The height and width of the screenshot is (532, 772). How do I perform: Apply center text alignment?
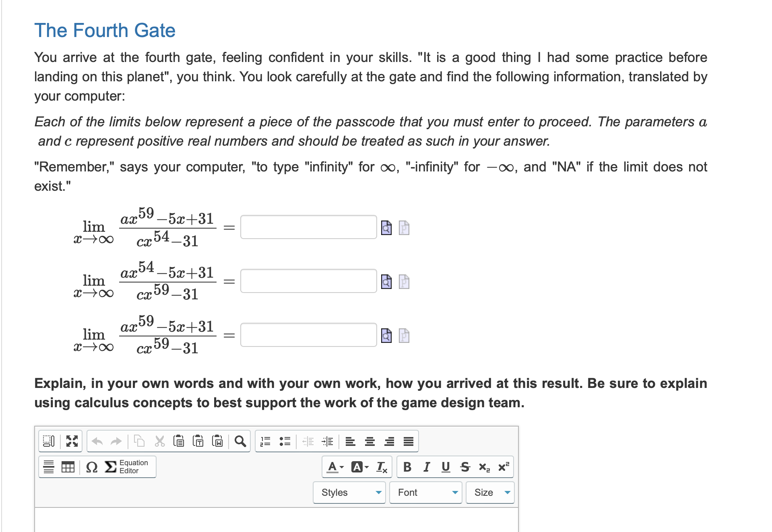point(369,441)
